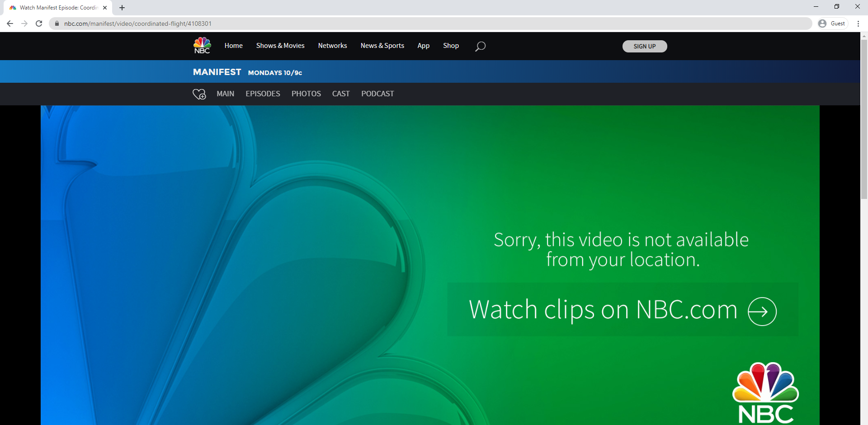This screenshot has height=425, width=868.
Task: Open the Shows & Movies section
Action: (x=280, y=46)
